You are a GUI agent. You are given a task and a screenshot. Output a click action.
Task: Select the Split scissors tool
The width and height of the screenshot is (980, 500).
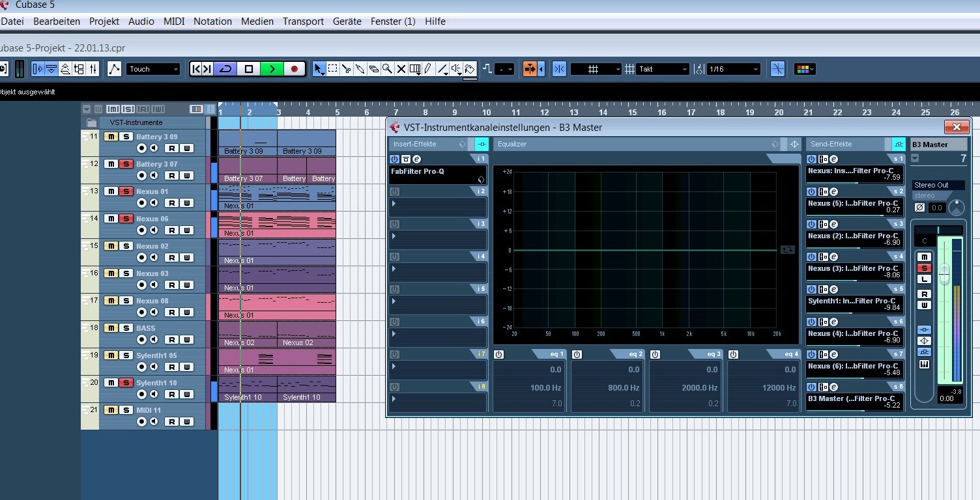347,69
